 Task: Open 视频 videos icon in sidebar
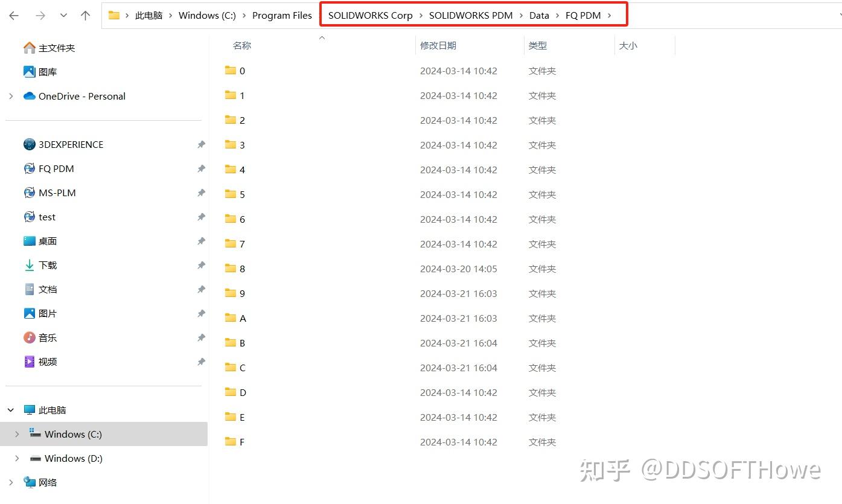(x=29, y=362)
